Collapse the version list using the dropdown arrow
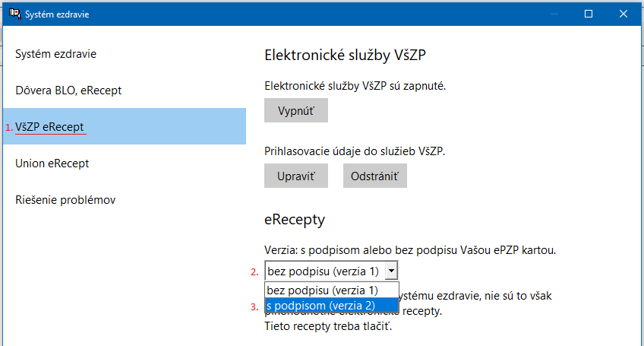Screen dimensions: 644x346 tap(391, 271)
